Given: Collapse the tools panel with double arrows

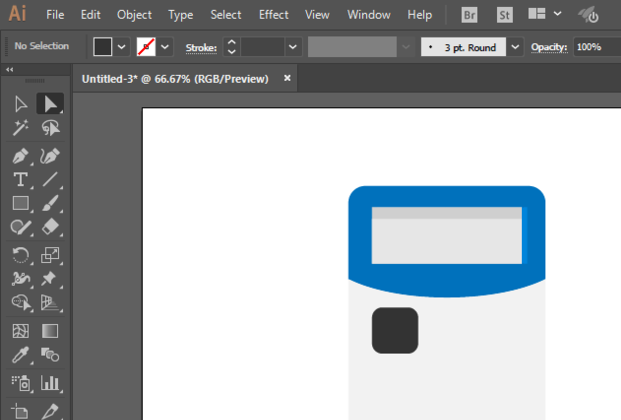Looking at the screenshot, I should point(10,70).
